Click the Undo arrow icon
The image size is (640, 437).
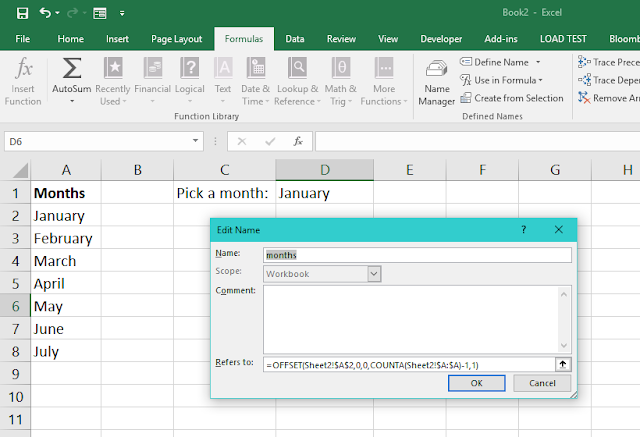pos(44,13)
